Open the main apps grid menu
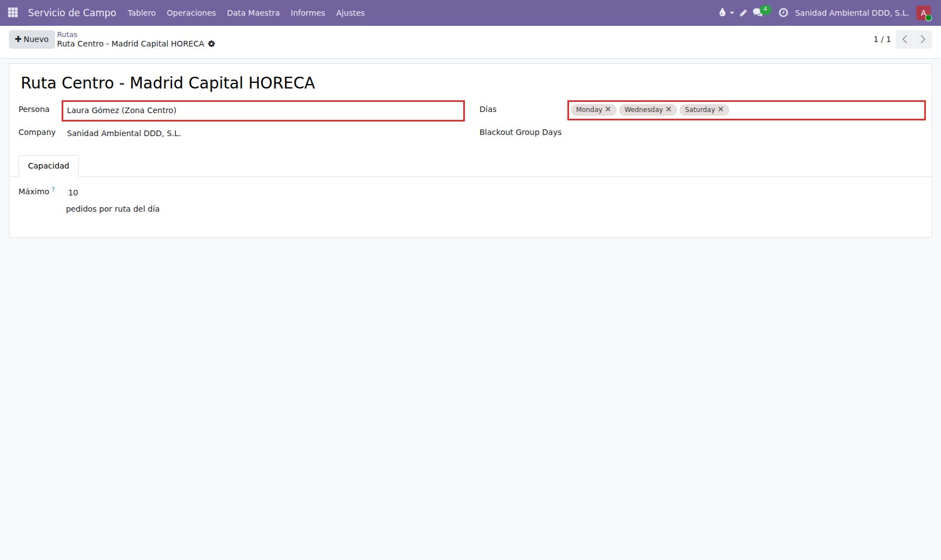 pos(12,12)
